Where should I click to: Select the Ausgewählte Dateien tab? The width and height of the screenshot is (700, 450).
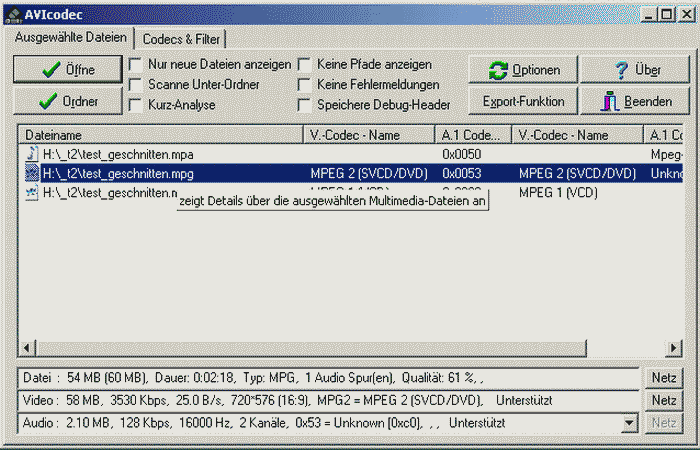coord(71,37)
